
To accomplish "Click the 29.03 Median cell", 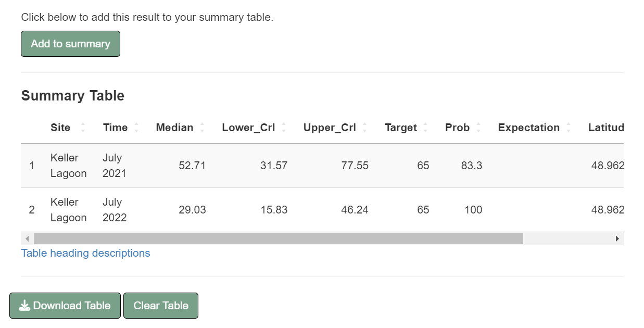I will pyautogui.click(x=192, y=210).
